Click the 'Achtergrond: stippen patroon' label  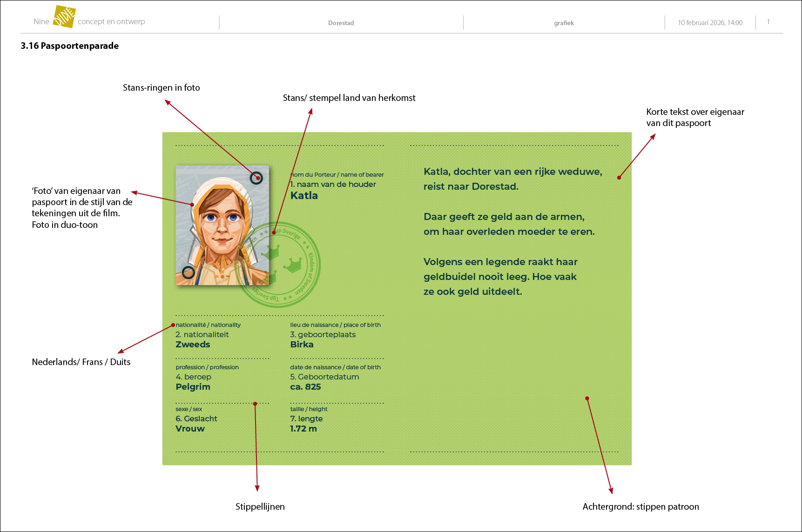point(640,506)
